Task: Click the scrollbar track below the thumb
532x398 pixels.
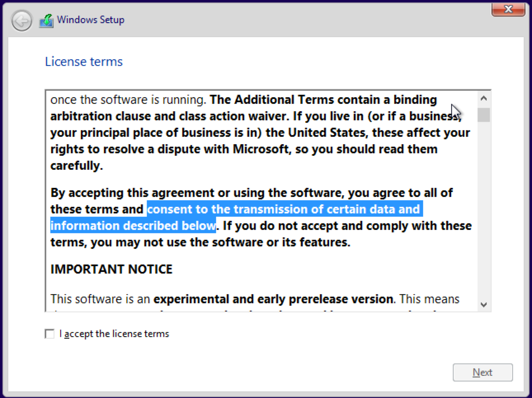Action: [x=484, y=210]
